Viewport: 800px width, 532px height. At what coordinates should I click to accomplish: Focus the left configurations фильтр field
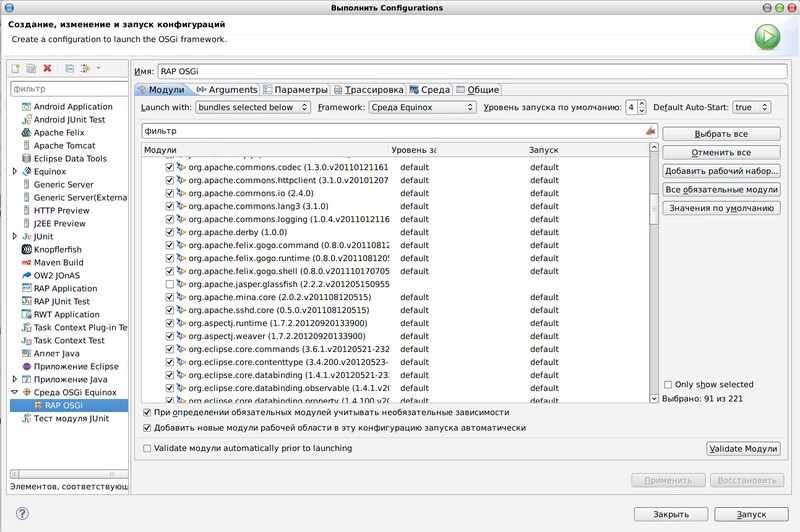click(69, 89)
